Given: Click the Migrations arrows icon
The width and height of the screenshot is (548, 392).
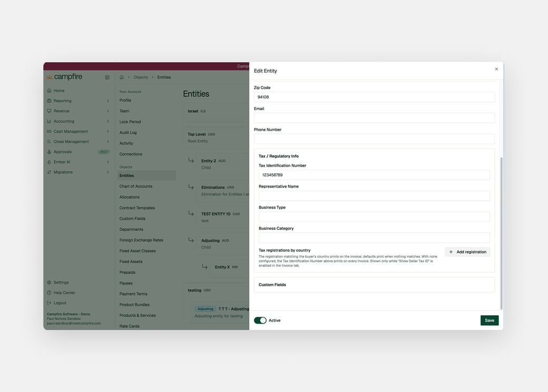Looking at the screenshot, I should (50, 172).
